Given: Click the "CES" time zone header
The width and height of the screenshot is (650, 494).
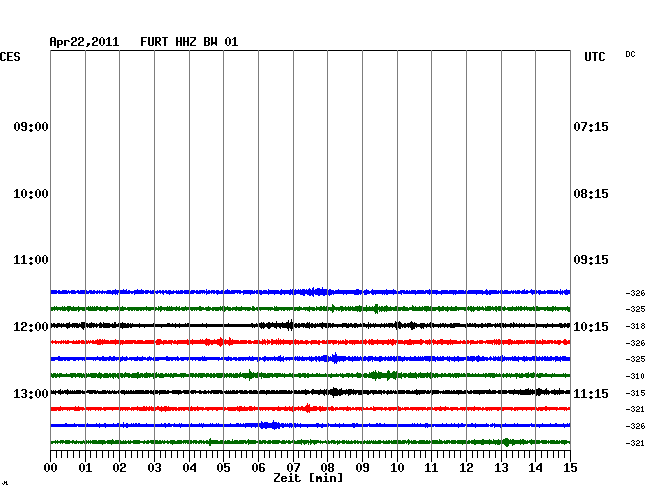Looking at the screenshot, I should (10, 57).
